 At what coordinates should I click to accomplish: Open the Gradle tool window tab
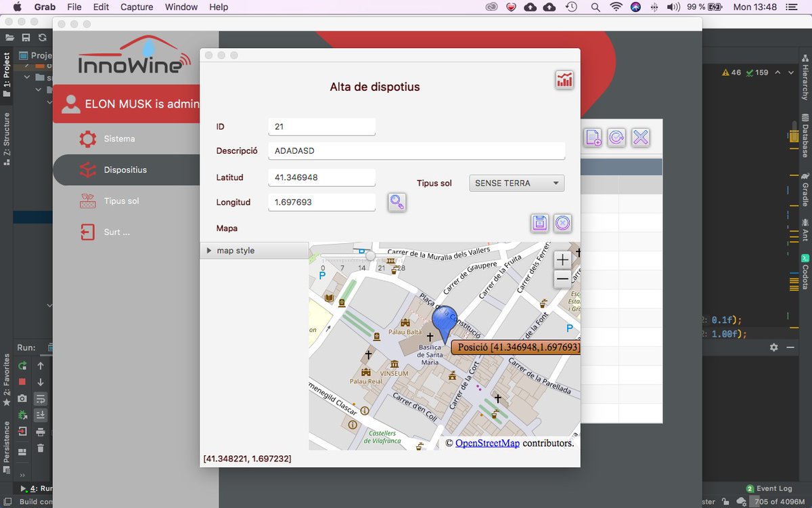pos(805,188)
